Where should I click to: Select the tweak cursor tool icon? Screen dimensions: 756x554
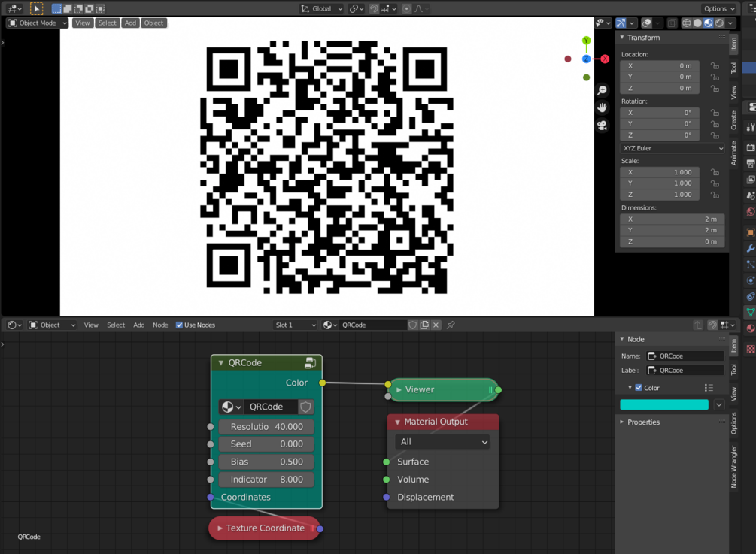tap(36, 8)
